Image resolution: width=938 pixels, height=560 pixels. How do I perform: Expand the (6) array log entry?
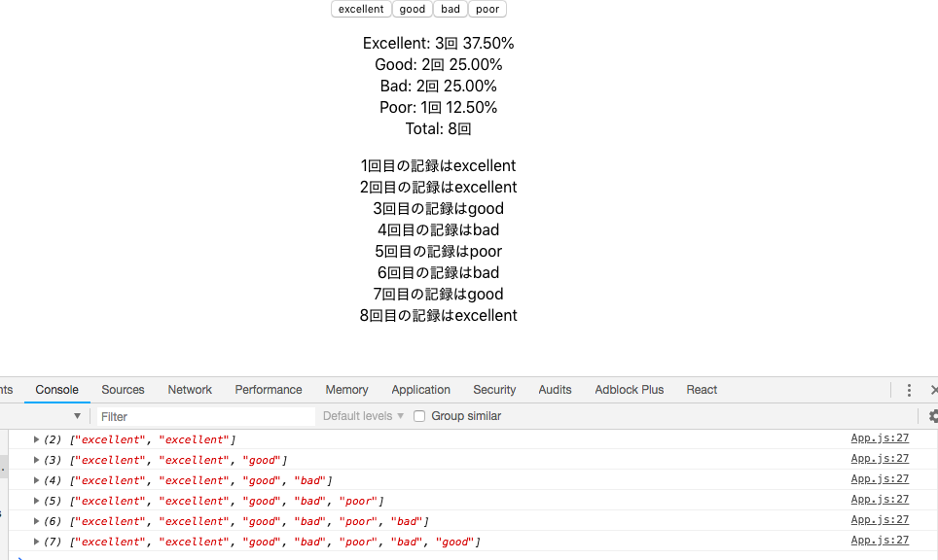37,521
